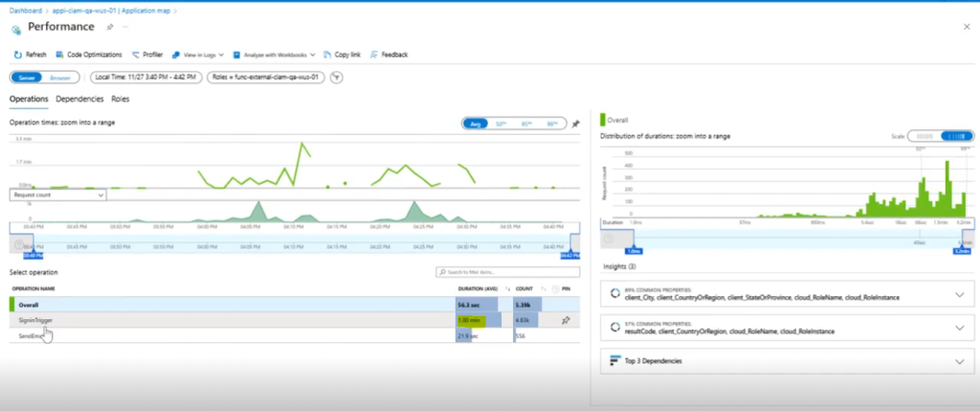Select the 50th percentile option
This screenshot has width=980, height=411.
[x=501, y=124]
